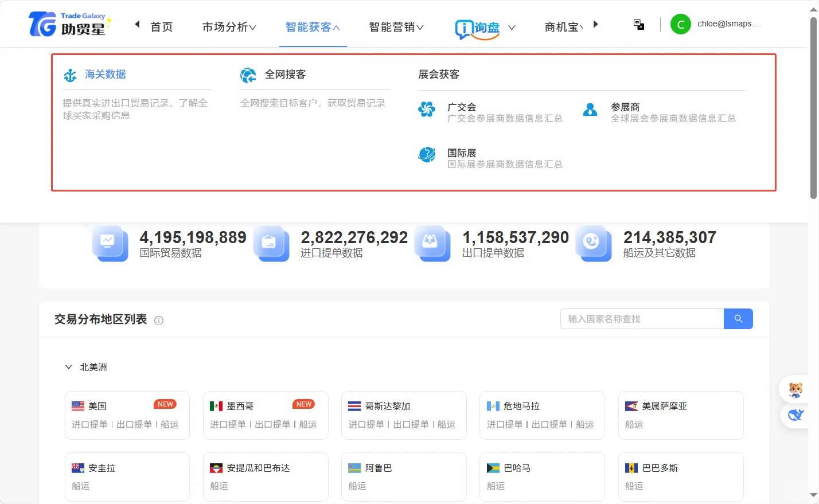Expand the 市场分析 dropdown menu
The width and height of the screenshot is (819, 504).
coord(228,26)
